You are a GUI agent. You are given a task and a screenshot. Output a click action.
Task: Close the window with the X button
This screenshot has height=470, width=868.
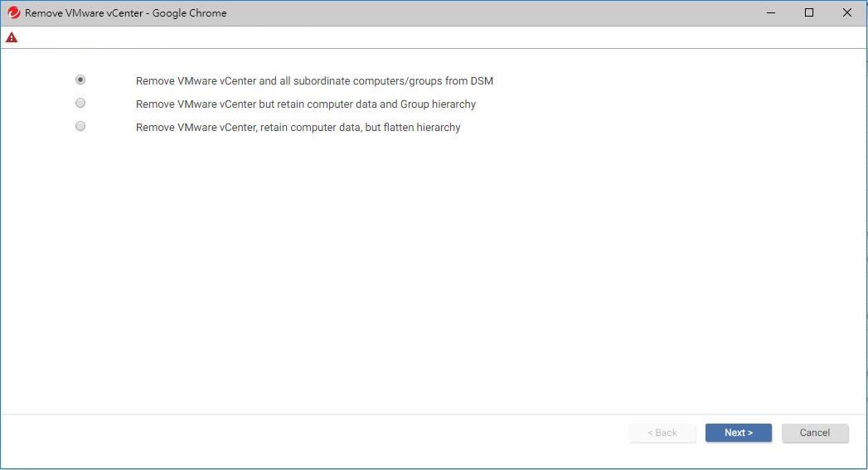point(846,13)
